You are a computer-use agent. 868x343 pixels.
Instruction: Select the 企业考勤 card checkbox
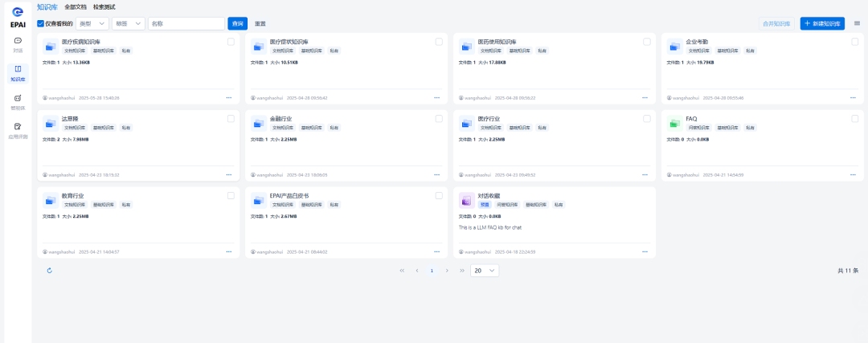pyautogui.click(x=854, y=42)
